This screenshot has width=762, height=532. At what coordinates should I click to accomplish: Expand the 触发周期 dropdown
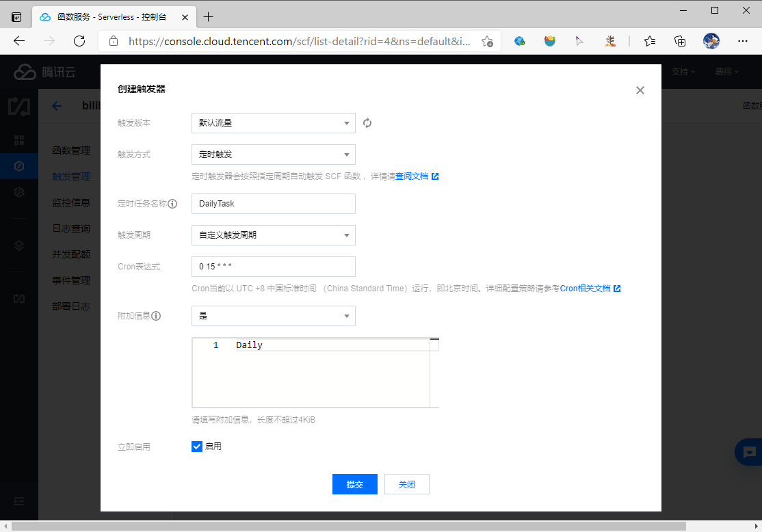coord(273,235)
